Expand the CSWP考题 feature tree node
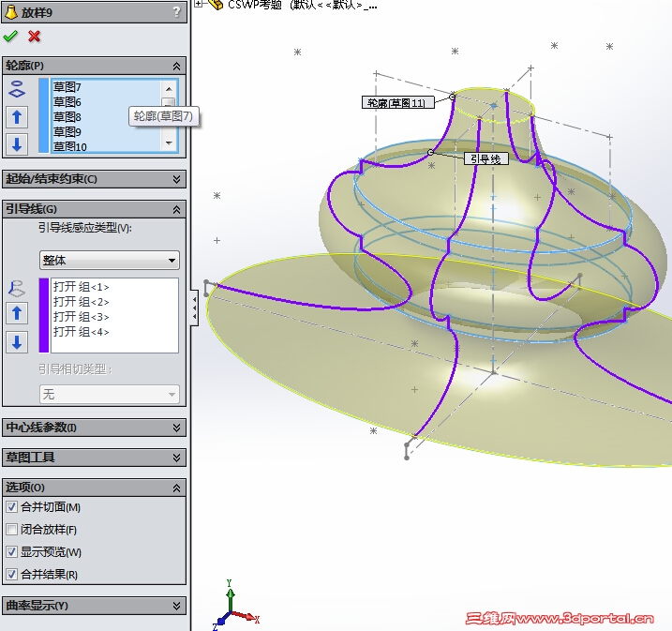 tap(198, 4)
